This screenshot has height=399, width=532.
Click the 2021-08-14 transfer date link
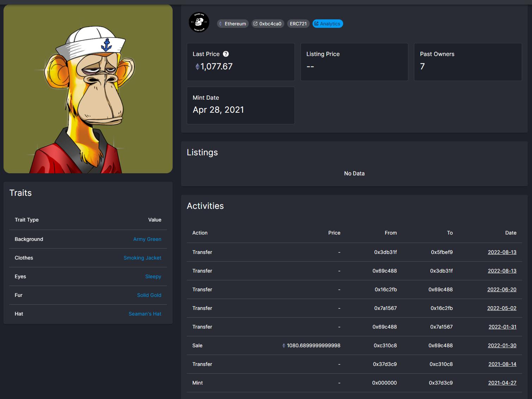[502, 364]
